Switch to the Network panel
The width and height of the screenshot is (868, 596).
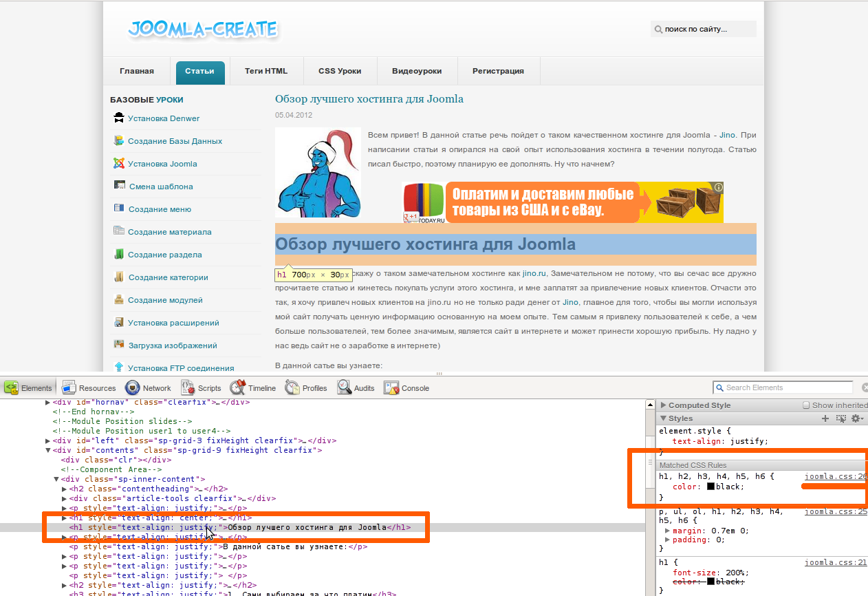tap(148, 388)
